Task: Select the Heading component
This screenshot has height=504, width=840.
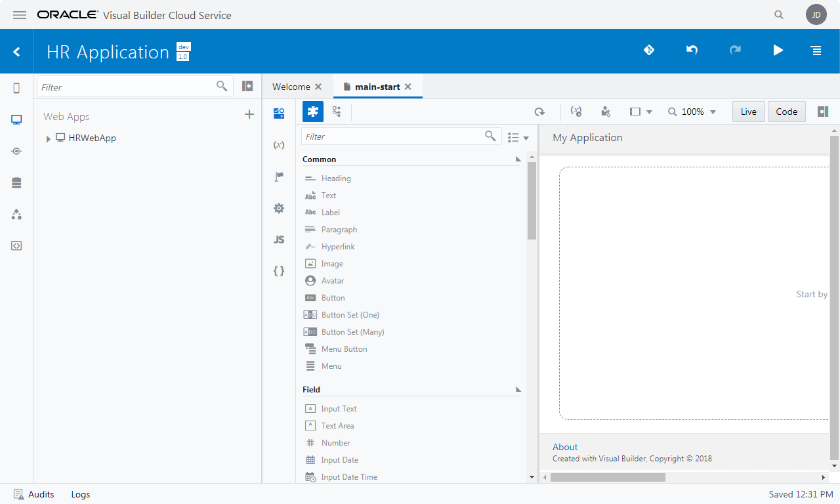Action: (336, 178)
